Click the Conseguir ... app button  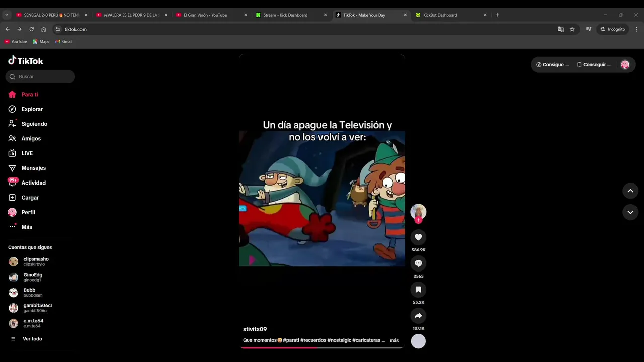click(x=593, y=64)
